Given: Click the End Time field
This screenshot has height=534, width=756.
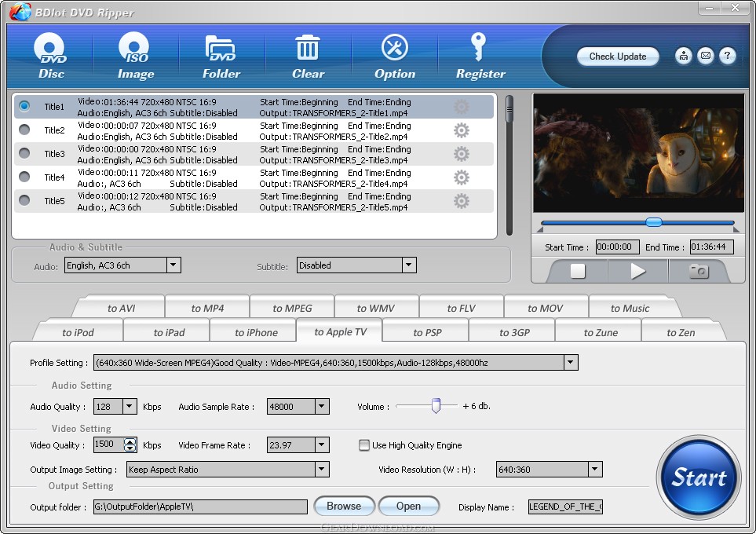Looking at the screenshot, I should tap(711, 247).
